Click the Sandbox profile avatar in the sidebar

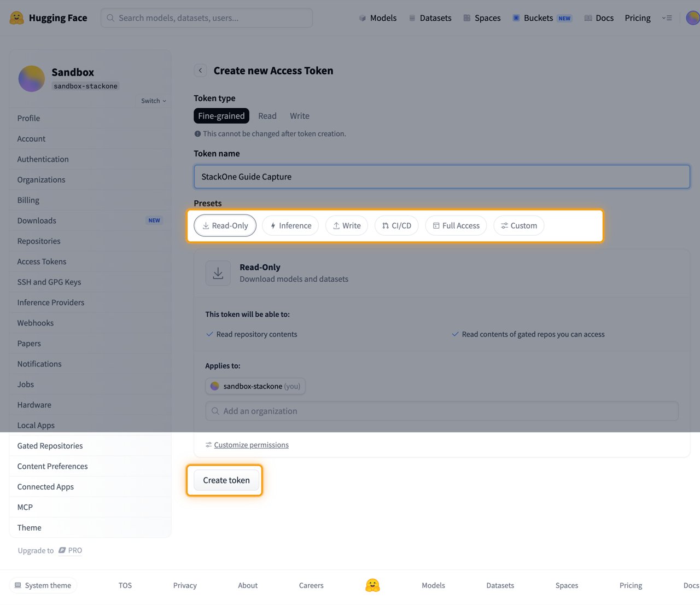pyautogui.click(x=32, y=79)
